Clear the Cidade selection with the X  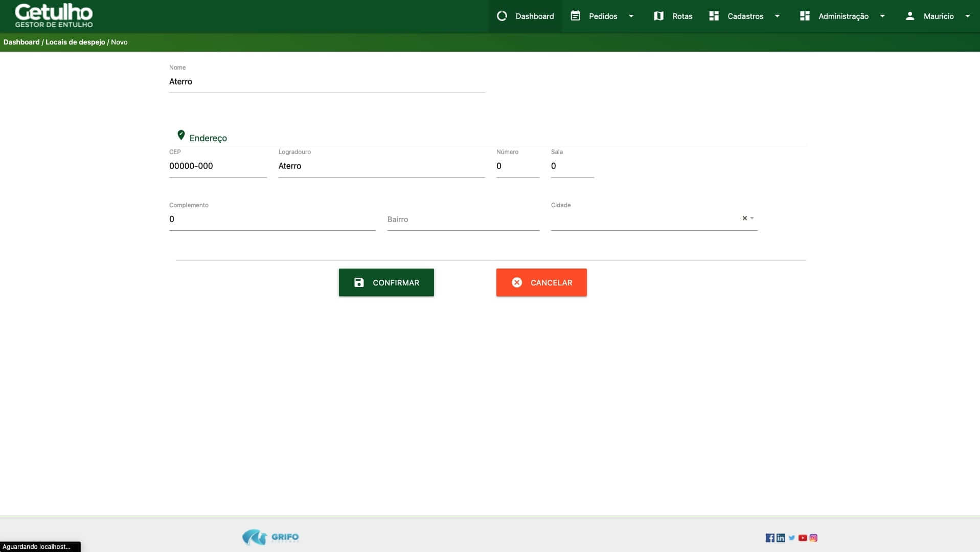click(x=744, y=218)
